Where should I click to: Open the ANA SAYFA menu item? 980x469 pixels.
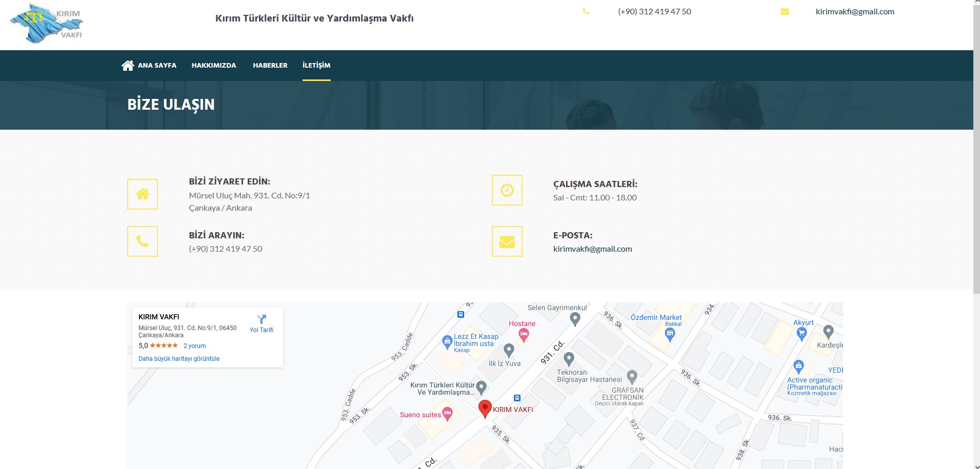point(157,65)
